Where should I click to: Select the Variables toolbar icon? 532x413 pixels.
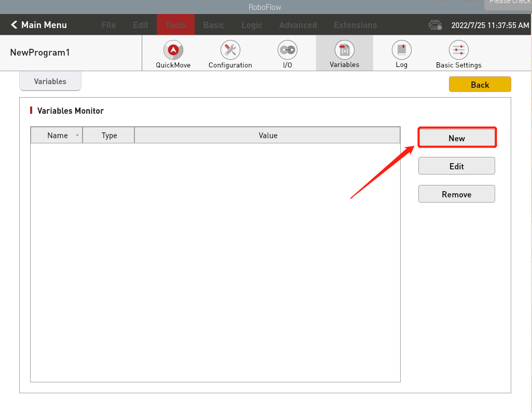click(344, 50)
